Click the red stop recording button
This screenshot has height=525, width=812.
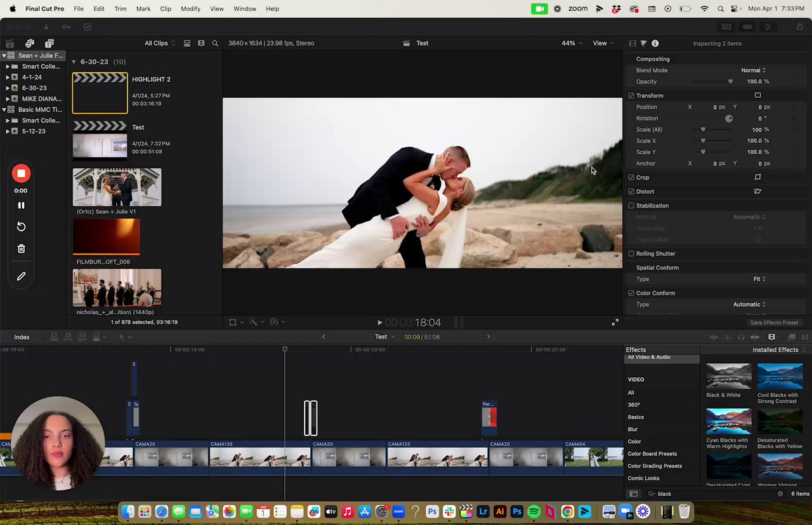point(21,173)
